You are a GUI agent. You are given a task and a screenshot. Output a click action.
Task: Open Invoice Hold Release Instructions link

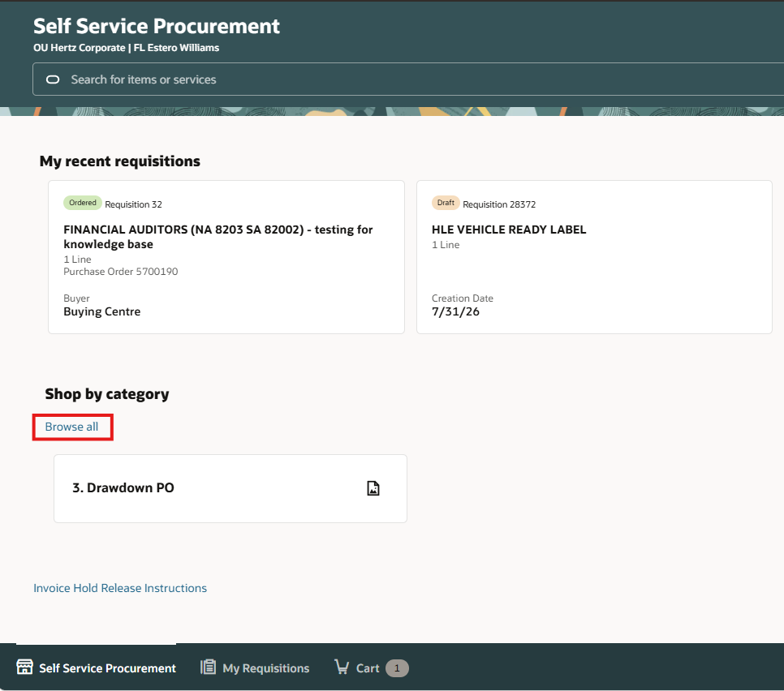click(120, 588)
